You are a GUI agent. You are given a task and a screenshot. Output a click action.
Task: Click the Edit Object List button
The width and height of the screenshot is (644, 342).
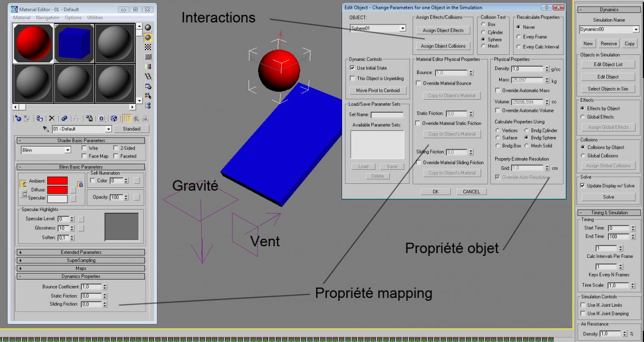click(608, 64)
